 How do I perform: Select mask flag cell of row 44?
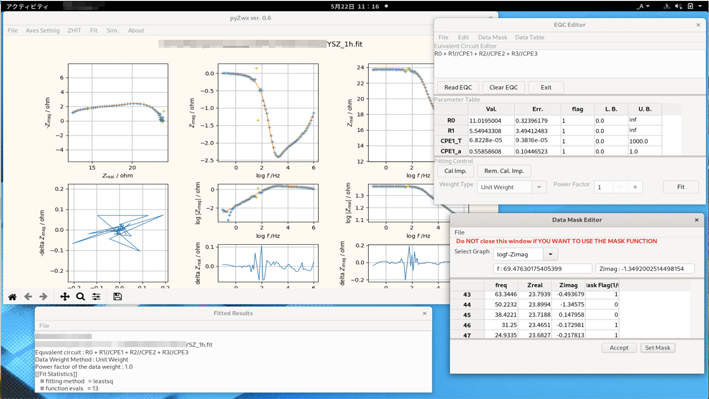602,304
